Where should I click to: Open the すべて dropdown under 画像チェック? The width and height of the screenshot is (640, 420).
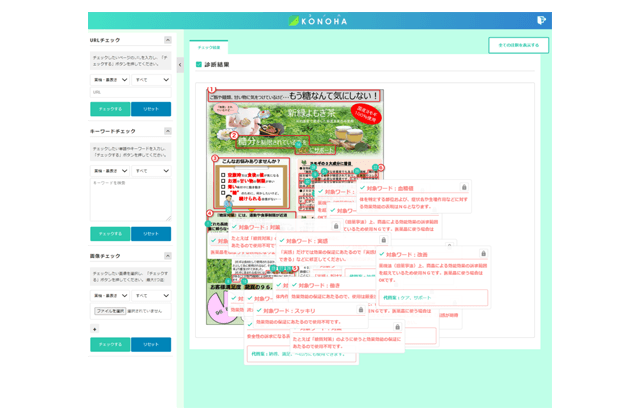pos(151,296)
